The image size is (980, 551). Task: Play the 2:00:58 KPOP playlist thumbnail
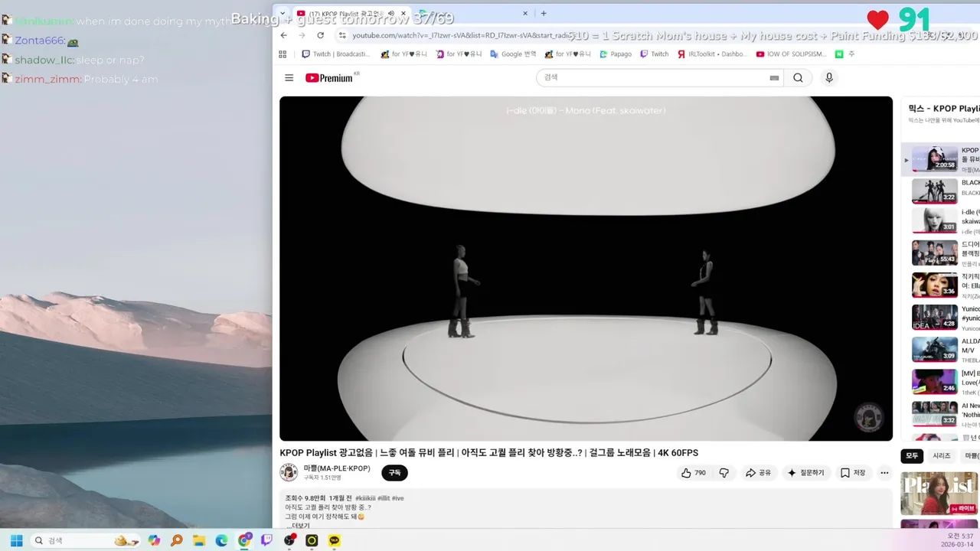(934, 158)
